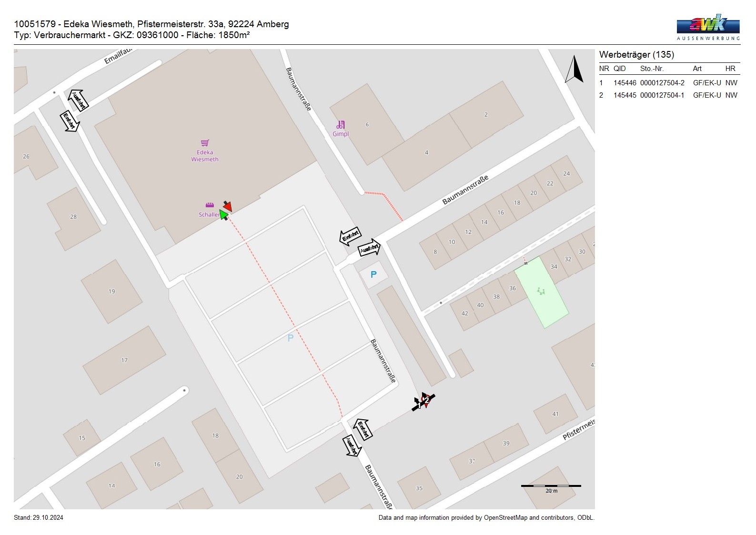Screen dimensions: 756x535
Task: Click the billboard marker numbered 1 and 2
Action: point(423,402)
